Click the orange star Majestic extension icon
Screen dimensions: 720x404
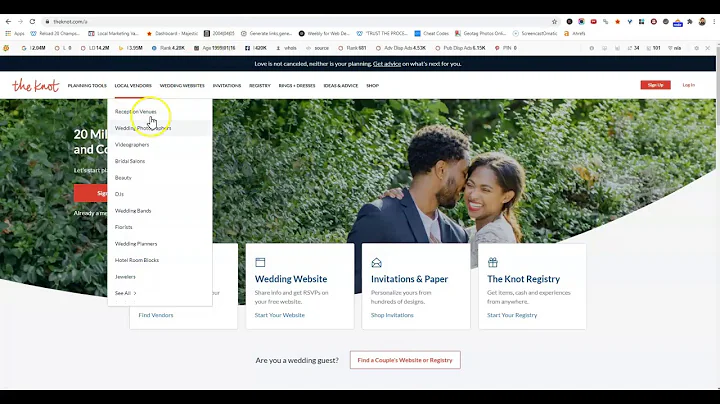618,22
